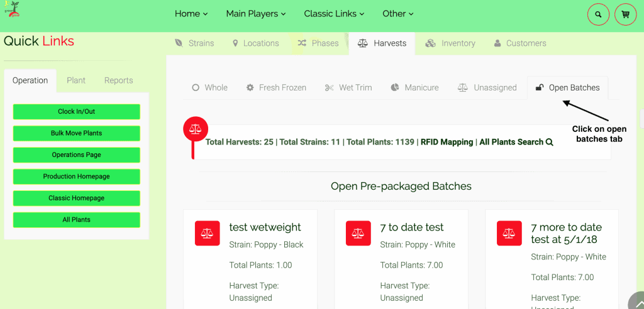Click the person icon beside Customers
The width and height of the screenshot is (644, 309).
[x=497, y=43]
